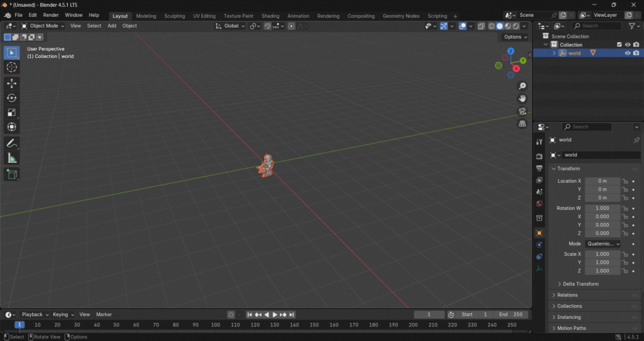Open the Render menu

click(x=51, y=15)
